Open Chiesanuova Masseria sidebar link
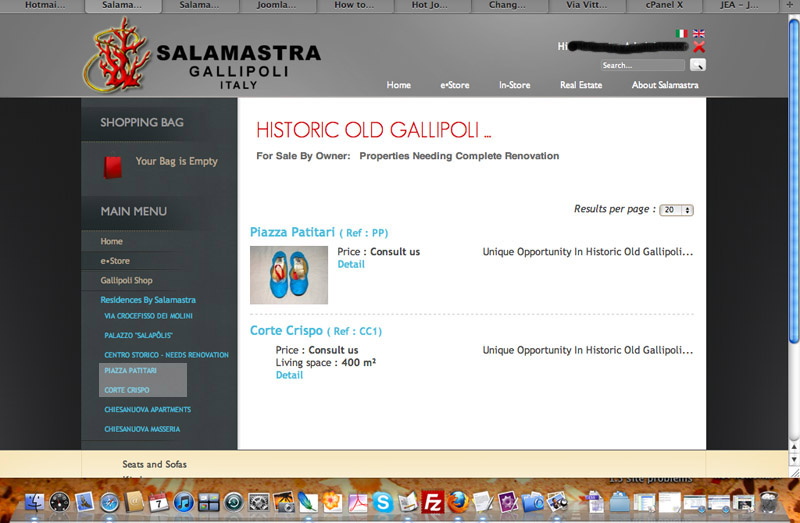The image size is (800, 523). coord(142,429)
